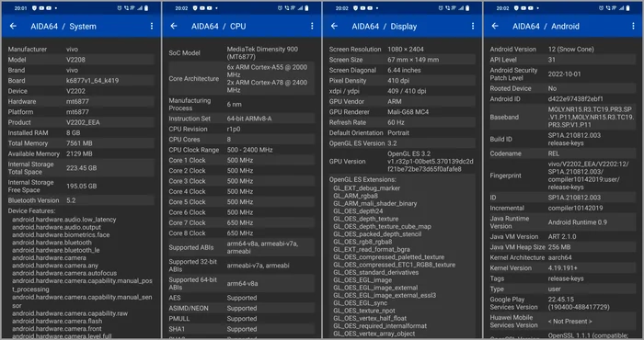Image resolution: width=644 pixels, height=340 pixels.
Task: Select the CPU Clock Range 500 - 2400 MHz row
Action: (241, 150)
